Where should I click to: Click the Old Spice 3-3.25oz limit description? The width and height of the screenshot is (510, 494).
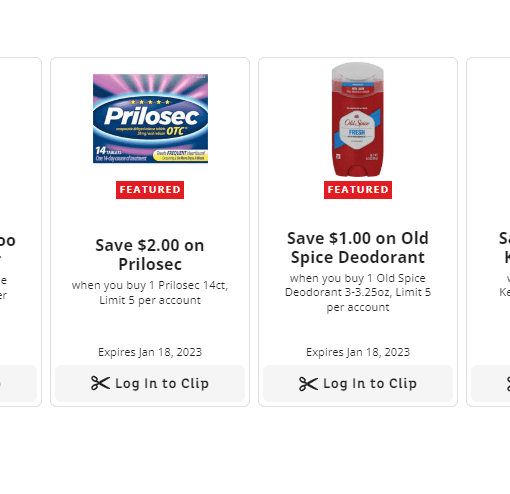pos(358,292)
